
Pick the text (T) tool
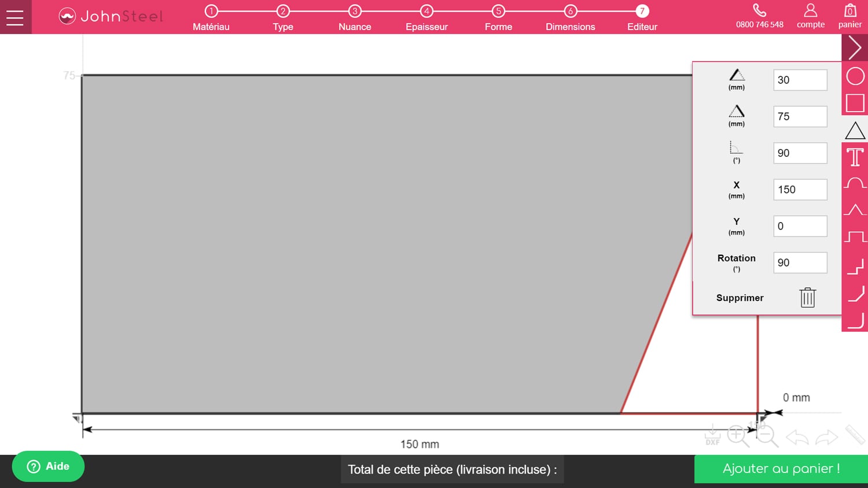tap(855, 157)
